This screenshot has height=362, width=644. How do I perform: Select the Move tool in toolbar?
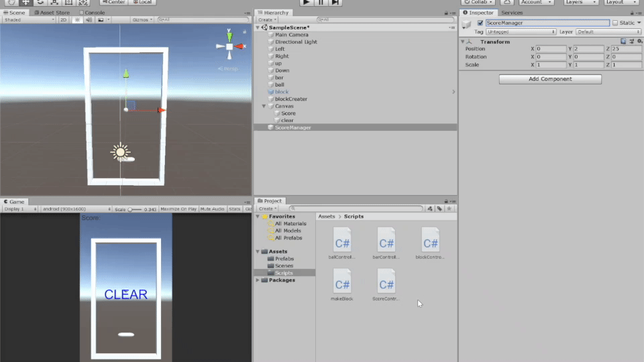click(x=25, y=3)
